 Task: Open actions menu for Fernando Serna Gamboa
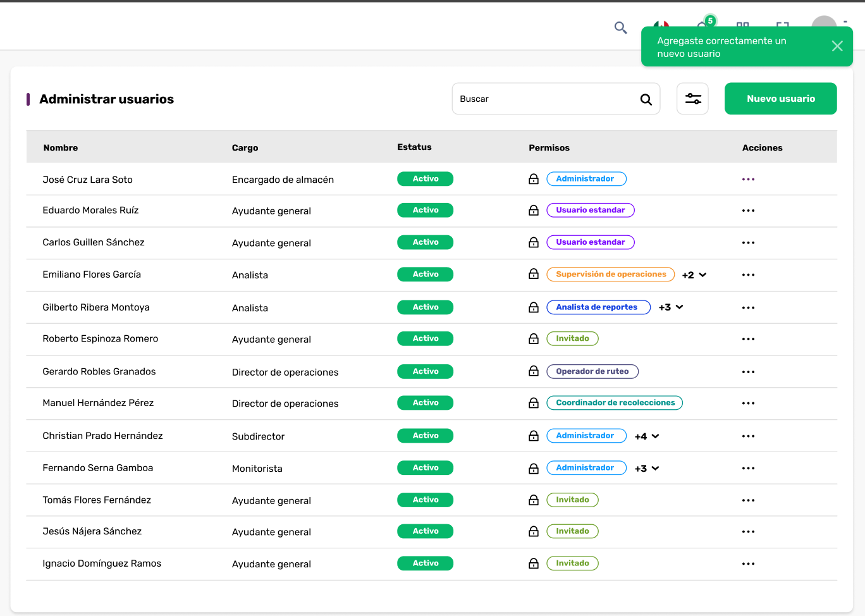tap(749, 469)
